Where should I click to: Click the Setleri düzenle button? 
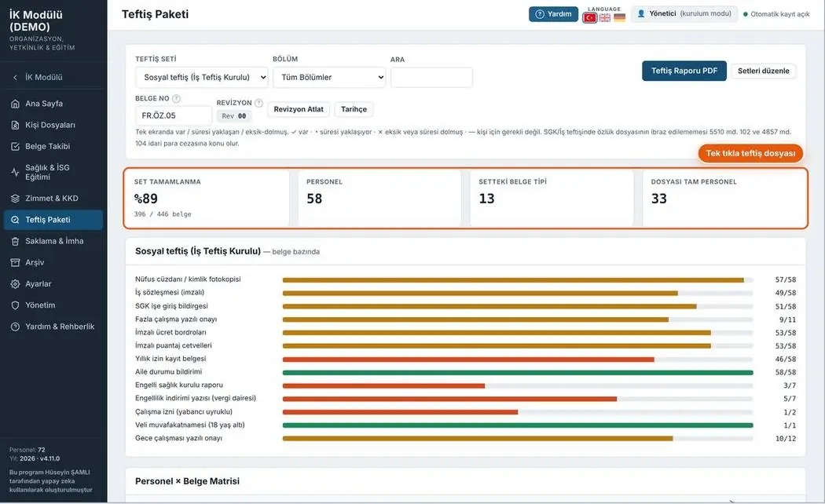[764, 71]
